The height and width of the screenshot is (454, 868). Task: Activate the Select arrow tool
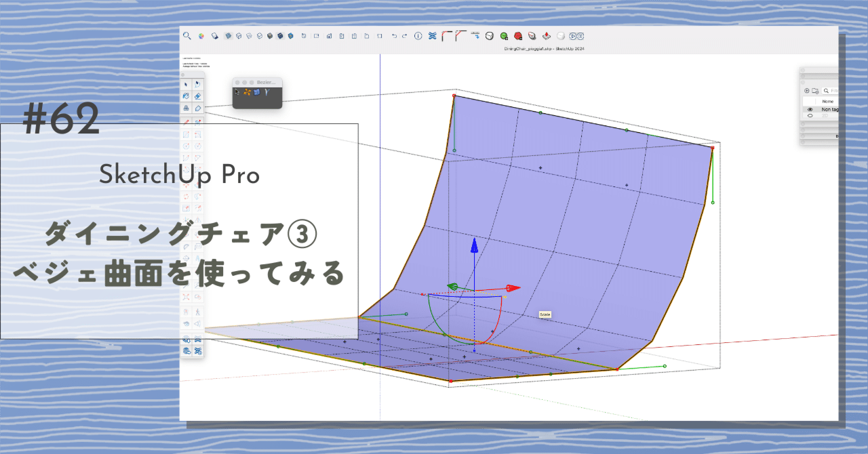[x=186, y=84]
